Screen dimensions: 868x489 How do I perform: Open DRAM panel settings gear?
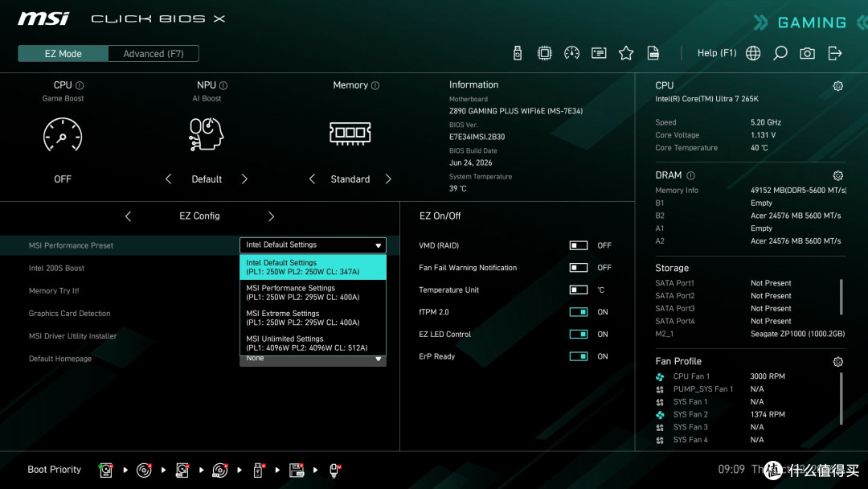(838, 175)
